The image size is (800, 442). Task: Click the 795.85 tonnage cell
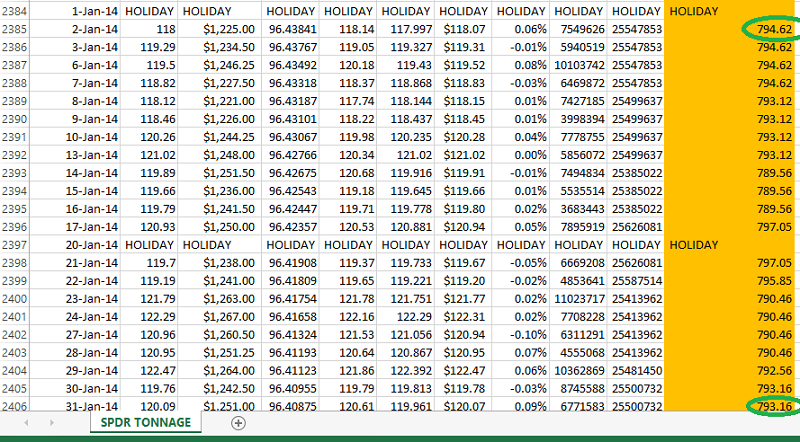(730, 281)
